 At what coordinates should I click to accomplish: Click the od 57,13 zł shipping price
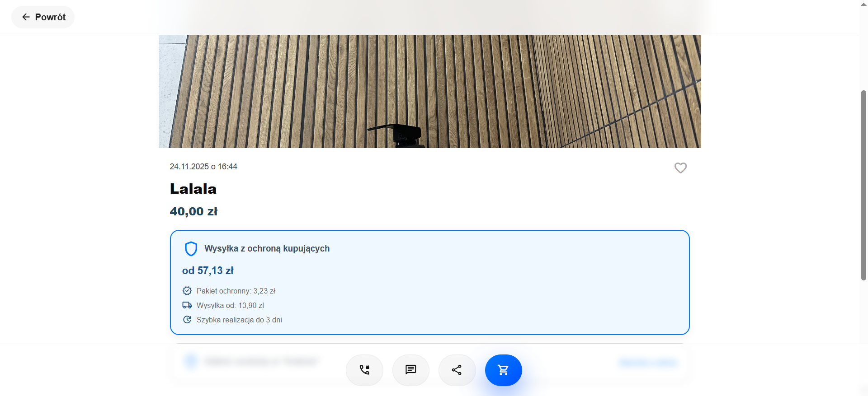pyautogui.click(x=208, y=270)
